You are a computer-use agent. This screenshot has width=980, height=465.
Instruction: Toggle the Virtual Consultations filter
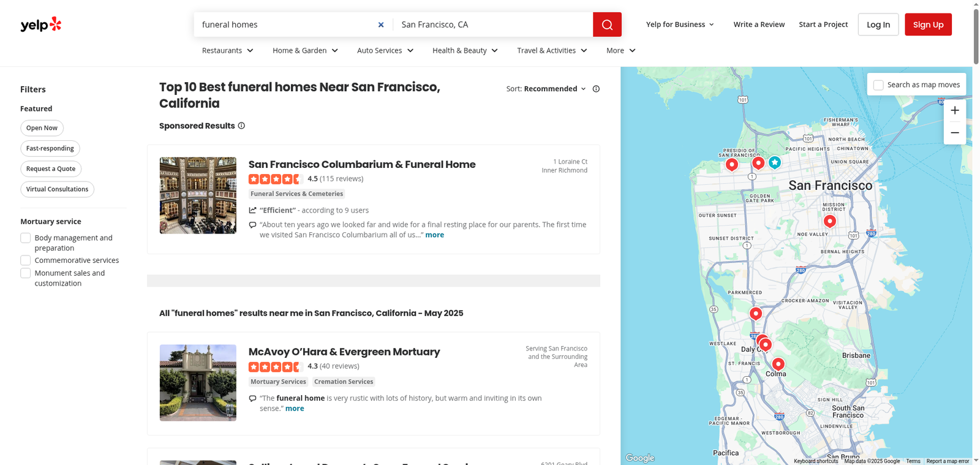coord(57,189)
